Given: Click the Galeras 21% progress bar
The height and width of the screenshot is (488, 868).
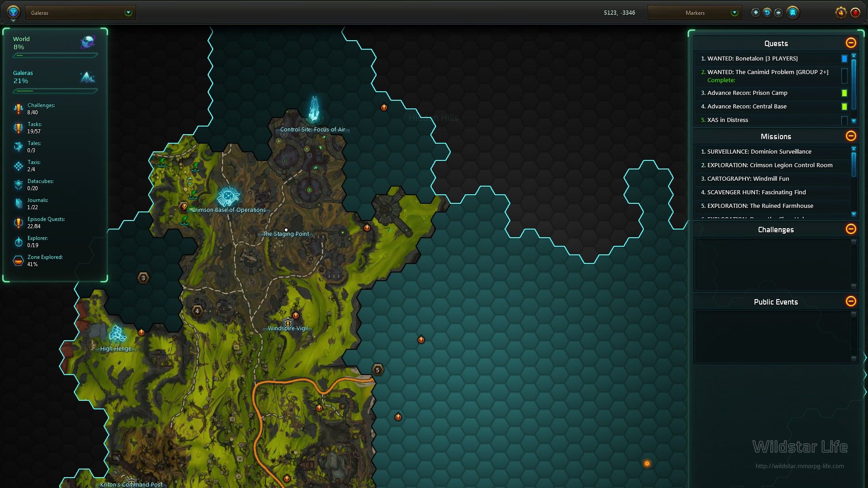Looking at the screenshot, I should coord(55,91).
